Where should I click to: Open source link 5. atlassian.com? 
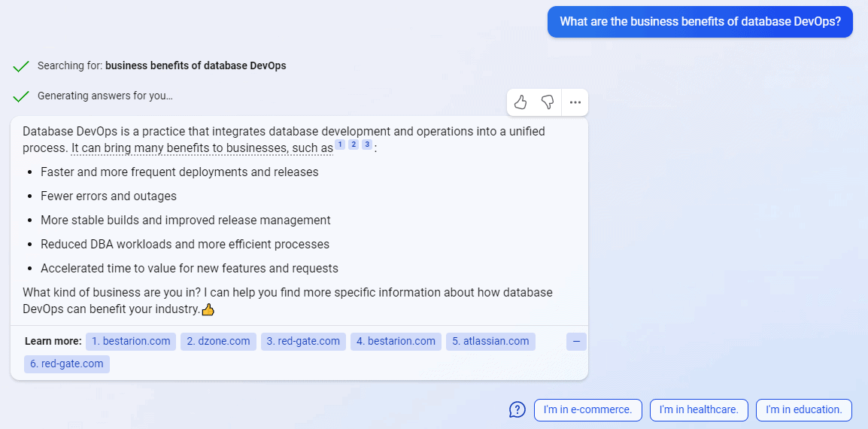click(x=490, y=342)
